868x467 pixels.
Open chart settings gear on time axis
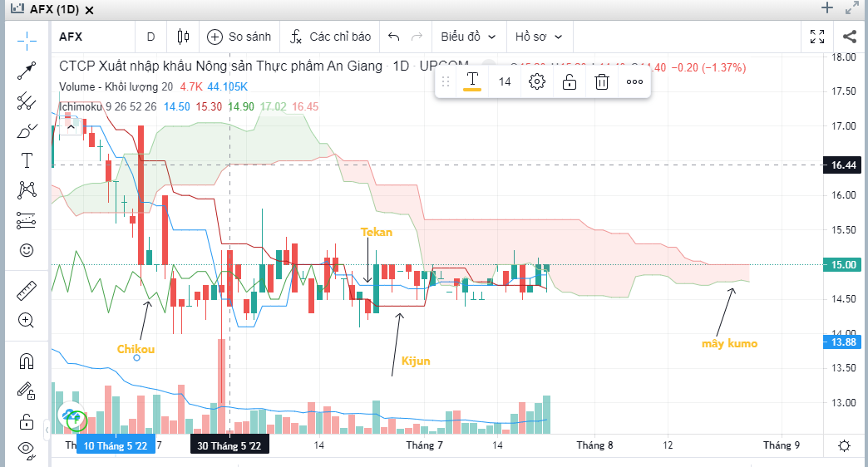[844, 445]
